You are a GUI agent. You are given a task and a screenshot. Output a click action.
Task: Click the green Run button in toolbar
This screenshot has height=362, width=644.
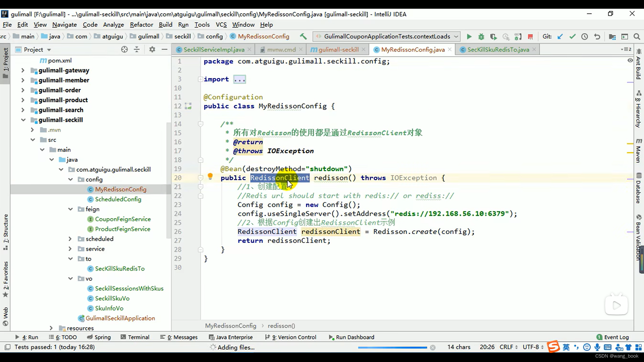point(469,37)
